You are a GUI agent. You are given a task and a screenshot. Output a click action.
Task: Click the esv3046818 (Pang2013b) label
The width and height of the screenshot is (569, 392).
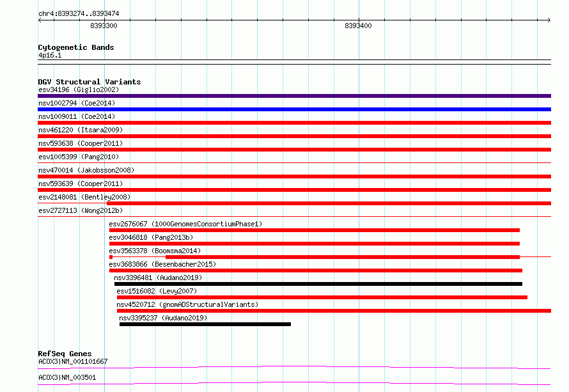(151, 237)
